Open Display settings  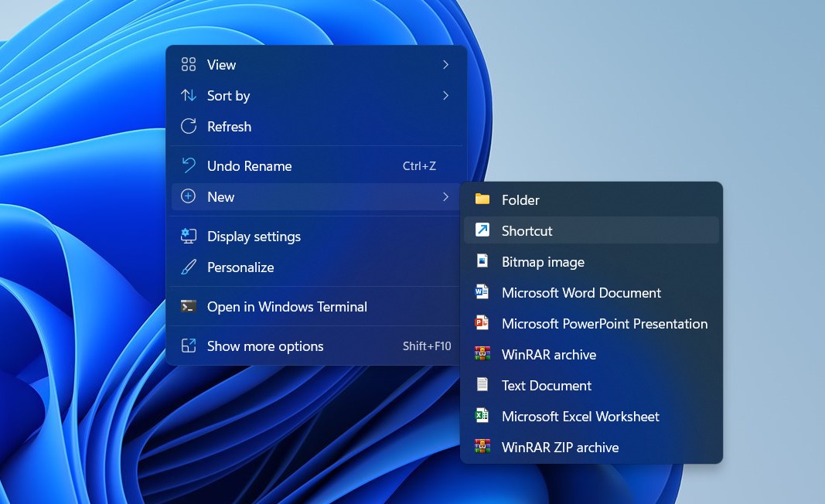254,237
